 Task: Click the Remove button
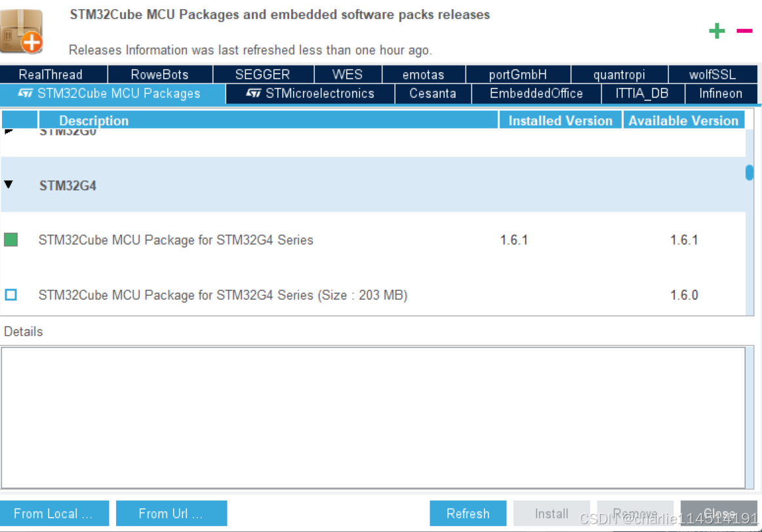635,514
